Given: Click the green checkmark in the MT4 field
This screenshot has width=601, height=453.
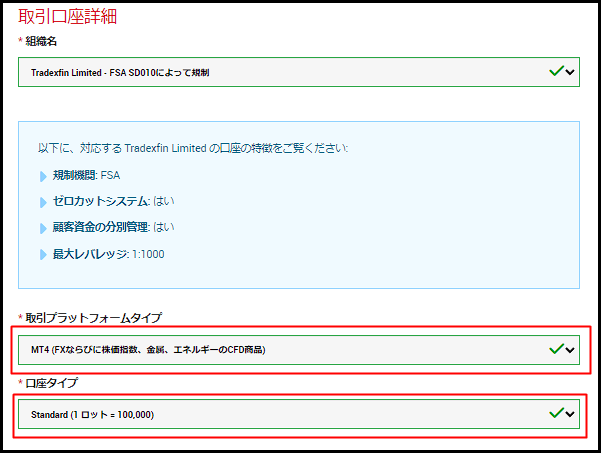Looking at the screenshot, I should (556, 348).
